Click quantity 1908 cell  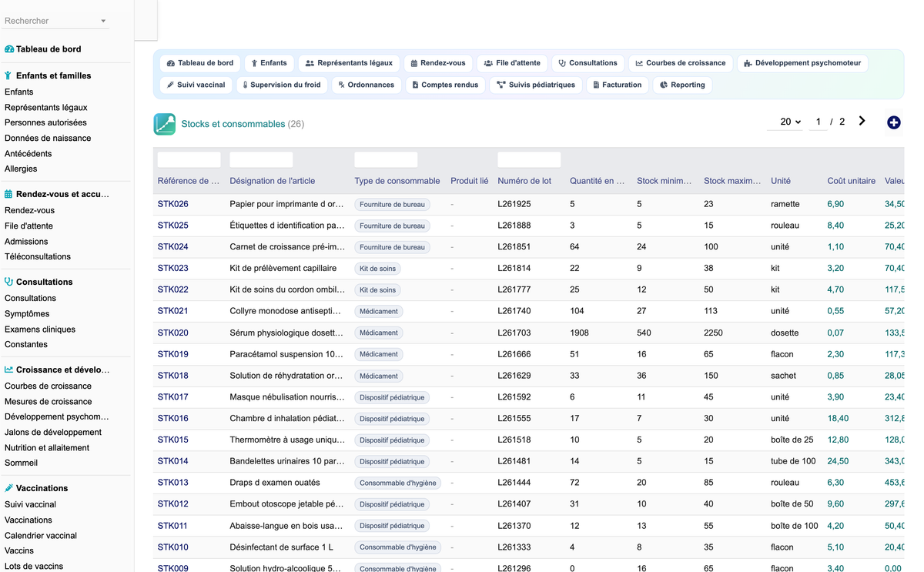point(579,333)
